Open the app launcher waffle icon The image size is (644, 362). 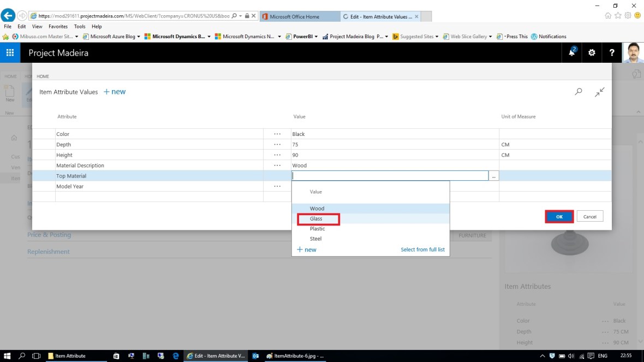(x=10, y=53)
